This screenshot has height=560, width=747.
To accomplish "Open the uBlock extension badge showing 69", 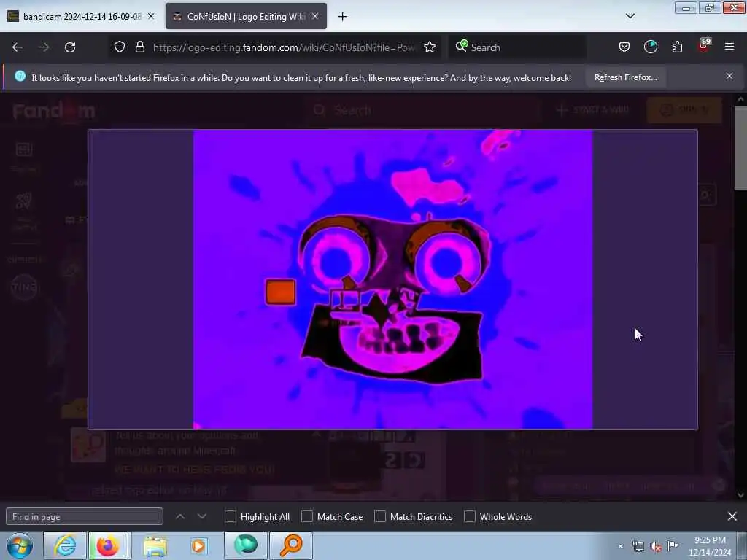I will point(704,46).
